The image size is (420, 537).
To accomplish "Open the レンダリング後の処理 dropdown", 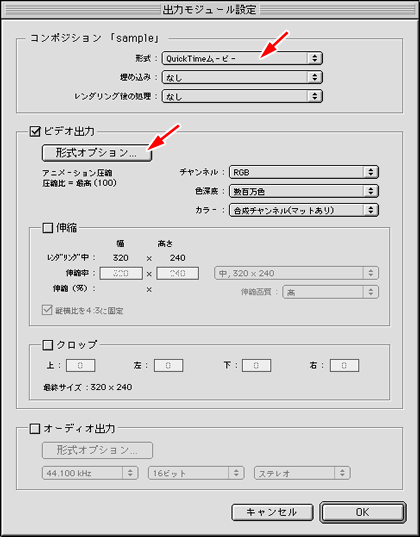I will [x=242, y=97].
